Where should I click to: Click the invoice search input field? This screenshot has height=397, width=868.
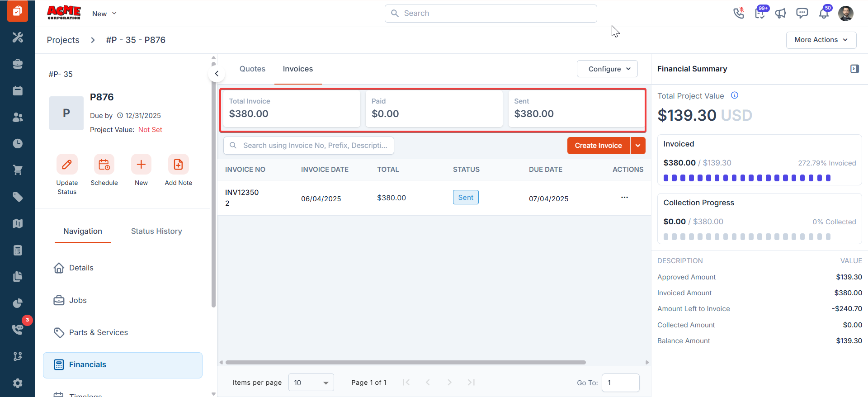(309, 146)
